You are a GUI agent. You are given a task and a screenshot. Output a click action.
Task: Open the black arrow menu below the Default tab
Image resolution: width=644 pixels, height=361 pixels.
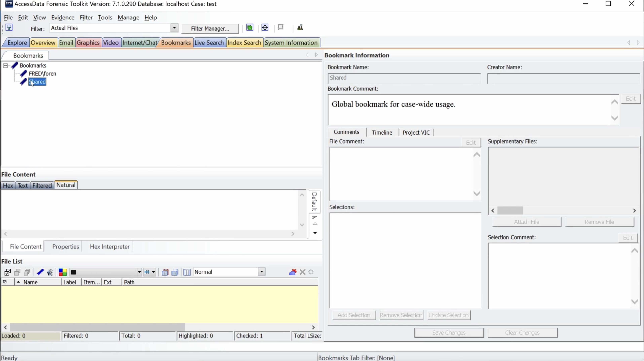click(x=315, y=233)
